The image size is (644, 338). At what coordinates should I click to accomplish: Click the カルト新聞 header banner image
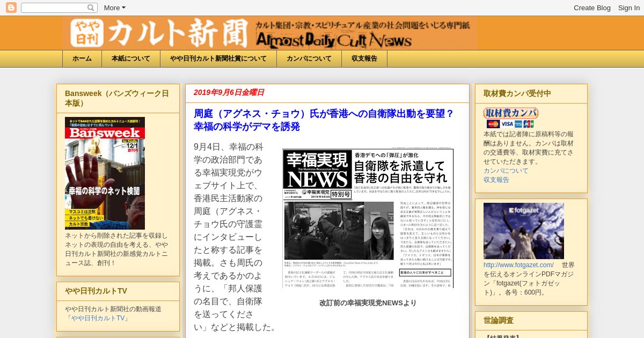pos(269,33)
